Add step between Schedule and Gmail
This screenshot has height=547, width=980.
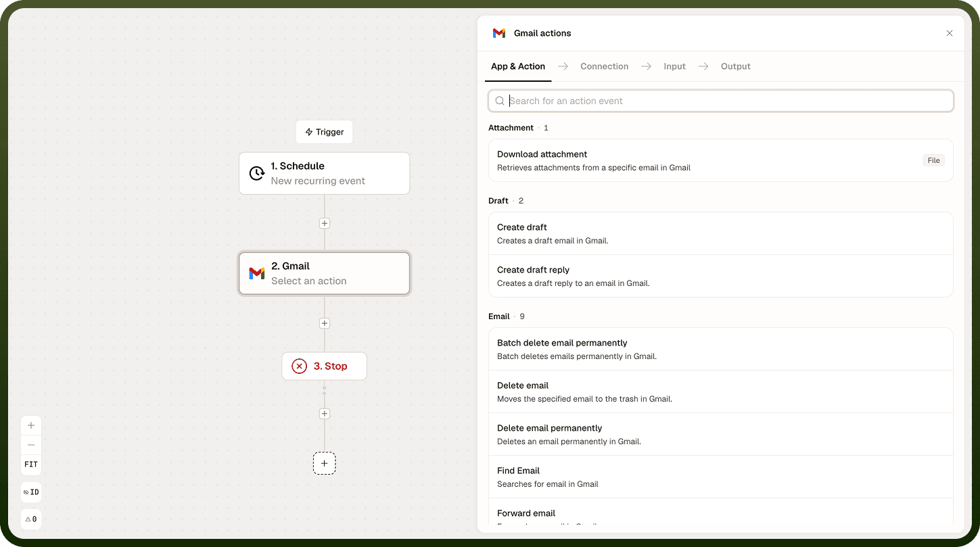point(325,223)
